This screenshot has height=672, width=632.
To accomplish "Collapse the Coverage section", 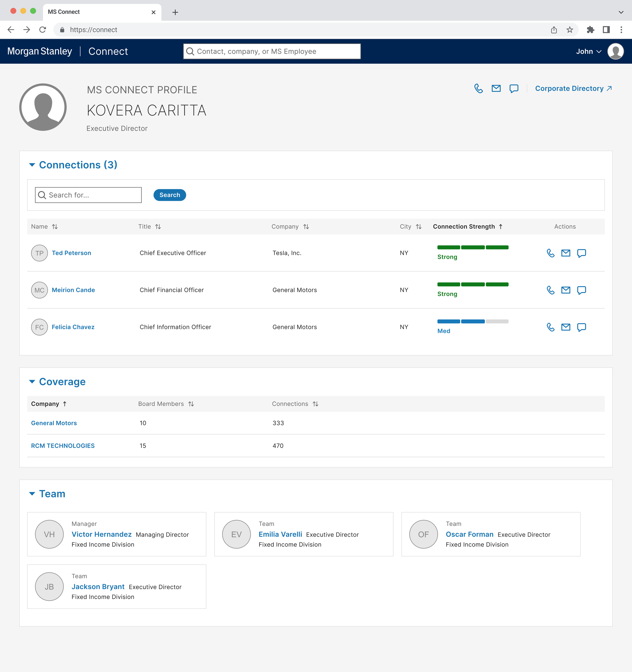I will pos(32,382).
